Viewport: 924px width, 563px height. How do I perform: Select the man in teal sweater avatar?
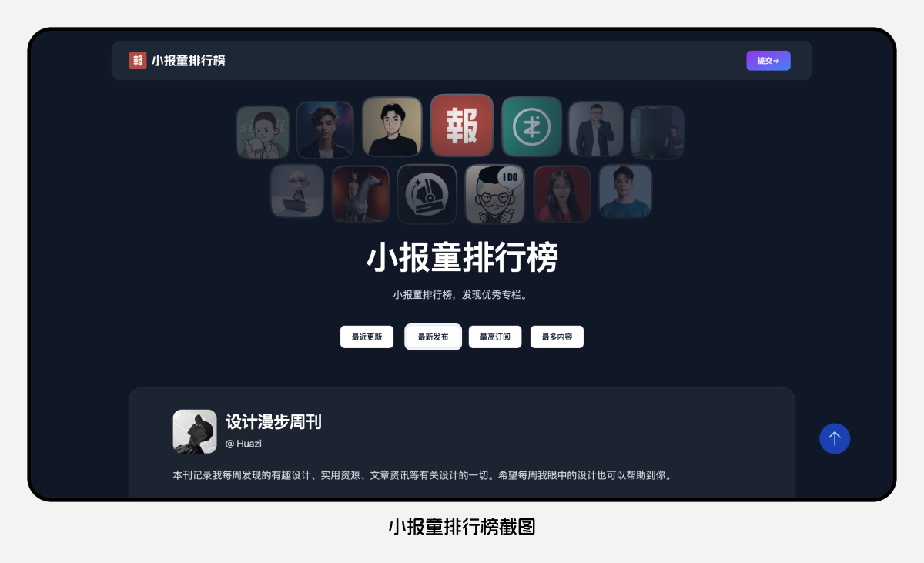coord(625,191)
